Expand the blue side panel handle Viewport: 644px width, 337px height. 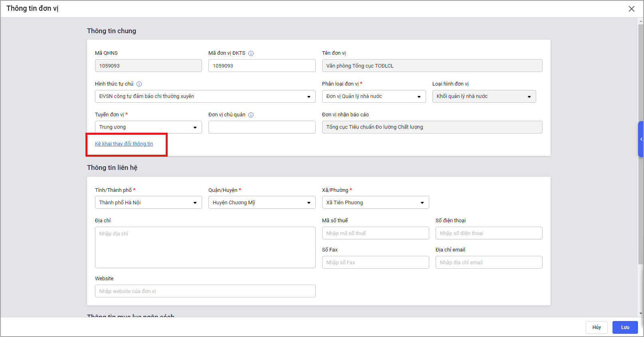[x=640, y=139]
